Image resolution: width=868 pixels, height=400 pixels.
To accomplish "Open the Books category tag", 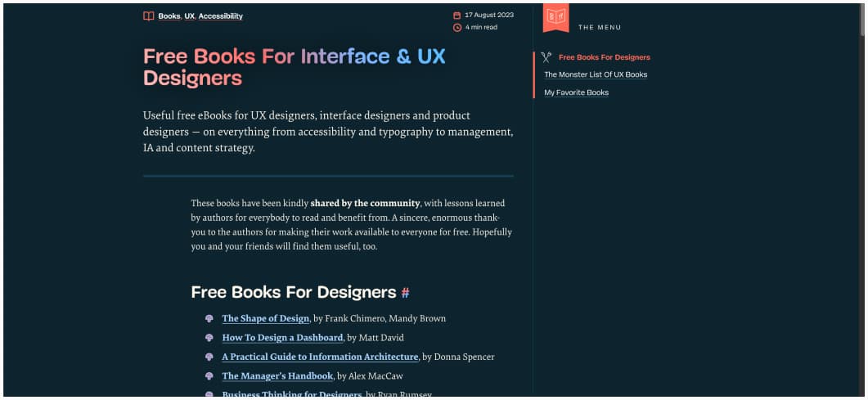I will 169,16.
